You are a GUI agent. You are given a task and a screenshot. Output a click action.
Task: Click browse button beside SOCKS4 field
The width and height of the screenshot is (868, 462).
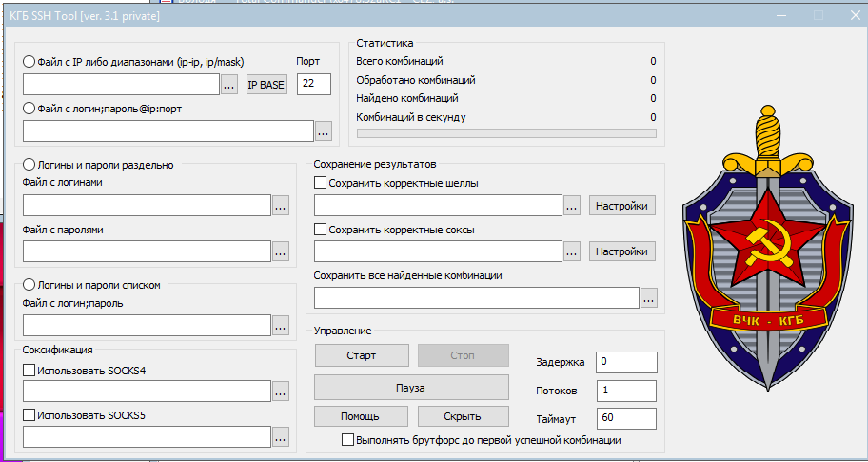281,391
